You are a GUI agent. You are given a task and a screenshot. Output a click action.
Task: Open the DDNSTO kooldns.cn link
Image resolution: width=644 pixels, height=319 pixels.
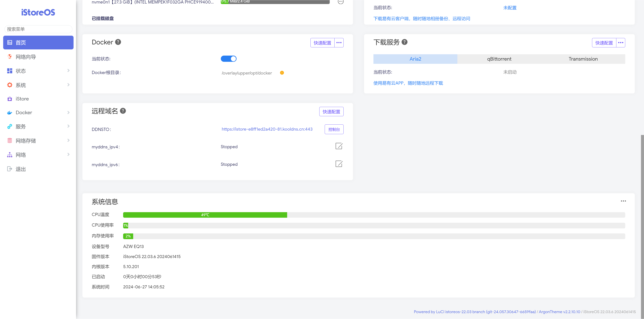click(x=267, y=129)
